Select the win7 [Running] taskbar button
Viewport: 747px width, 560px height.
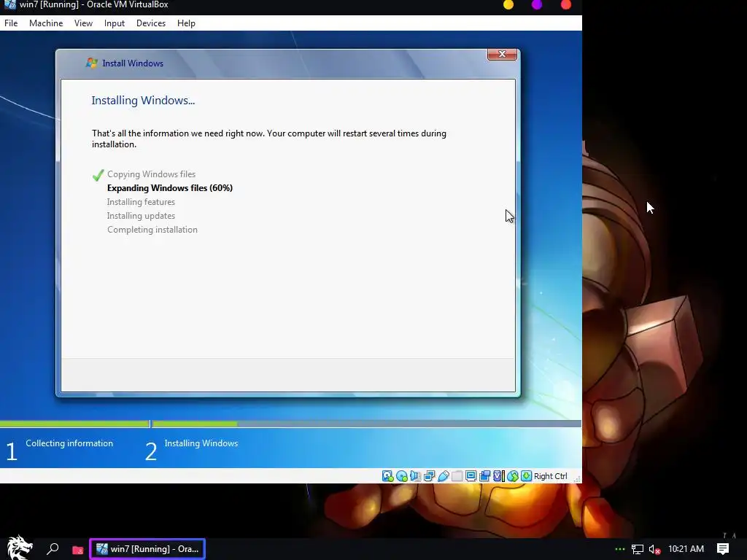147,549
